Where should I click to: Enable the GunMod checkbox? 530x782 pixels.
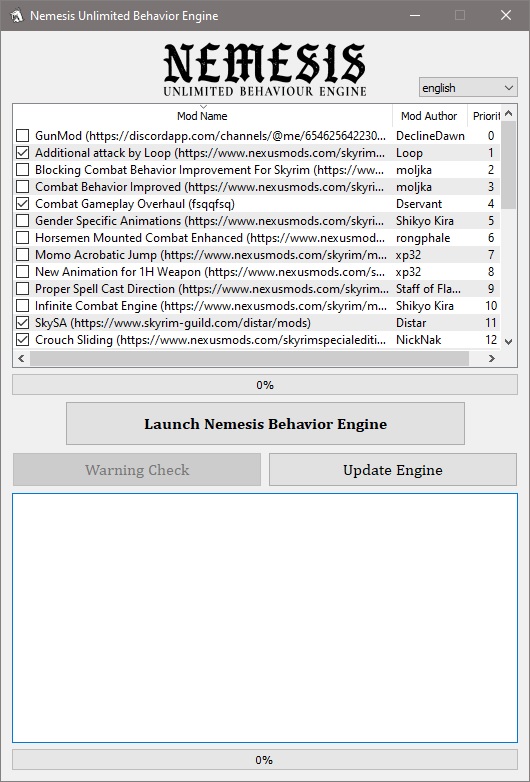[x=22, y=136]
